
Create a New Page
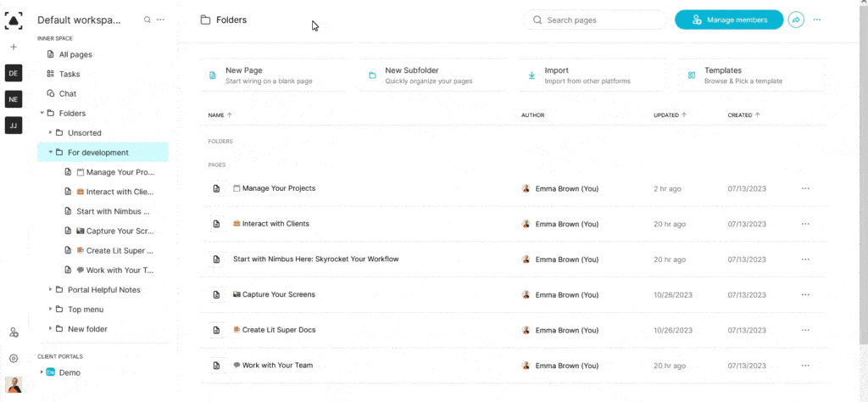pos(274,75)
